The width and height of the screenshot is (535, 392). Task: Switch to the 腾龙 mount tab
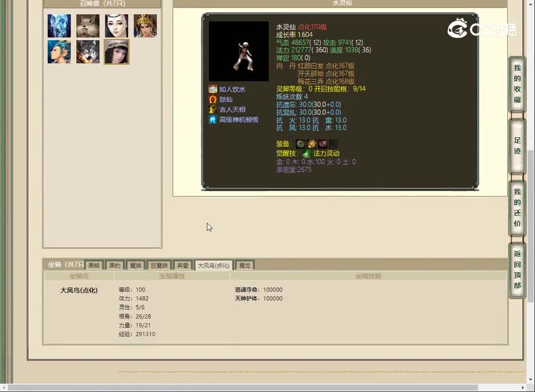245,265
